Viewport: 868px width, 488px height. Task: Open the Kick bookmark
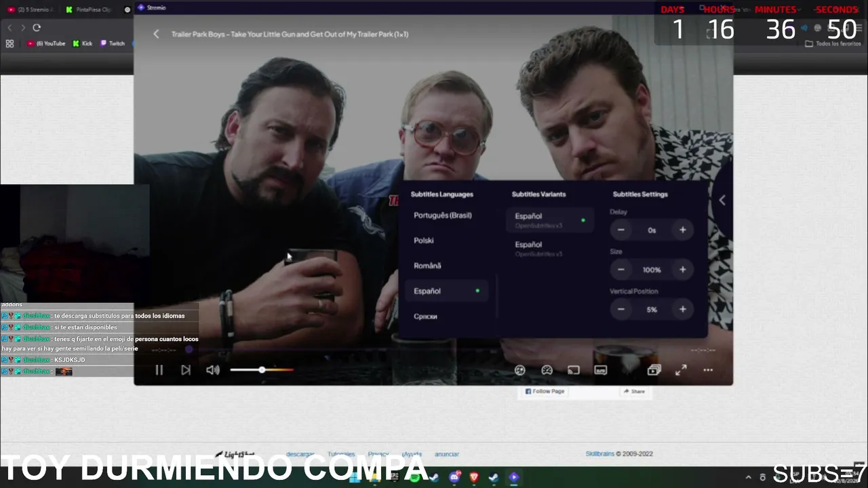tap(83, 43)
